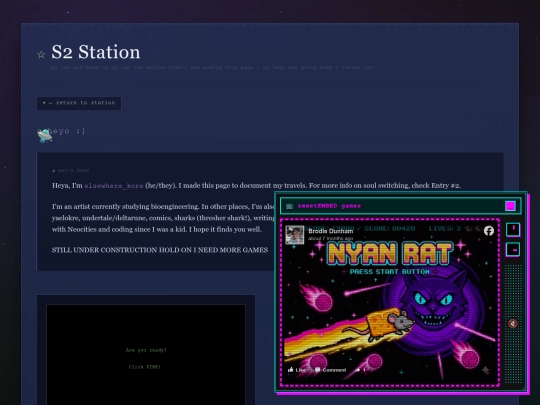Screen dimensions: 540x405
Task: Like the embedded Facebook post
Action: pyautogui.click(x=297, y=370)
